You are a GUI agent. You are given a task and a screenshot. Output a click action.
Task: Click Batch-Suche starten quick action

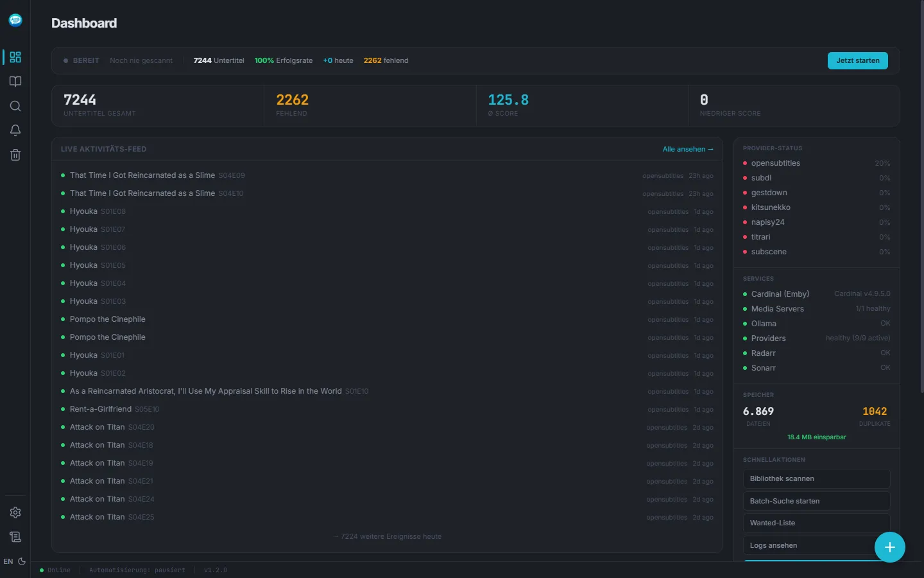pyautogui.click(x=816, y=501)
